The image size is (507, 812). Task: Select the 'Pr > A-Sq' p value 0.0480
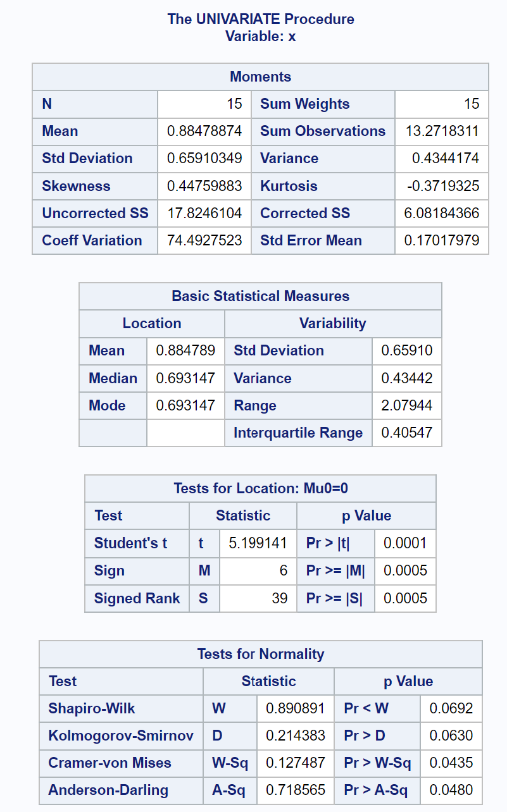451,790
